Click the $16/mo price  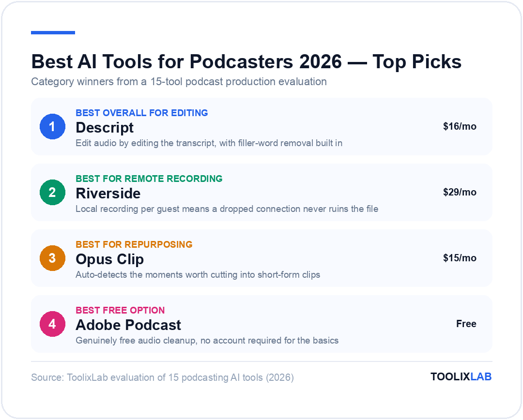460,126
